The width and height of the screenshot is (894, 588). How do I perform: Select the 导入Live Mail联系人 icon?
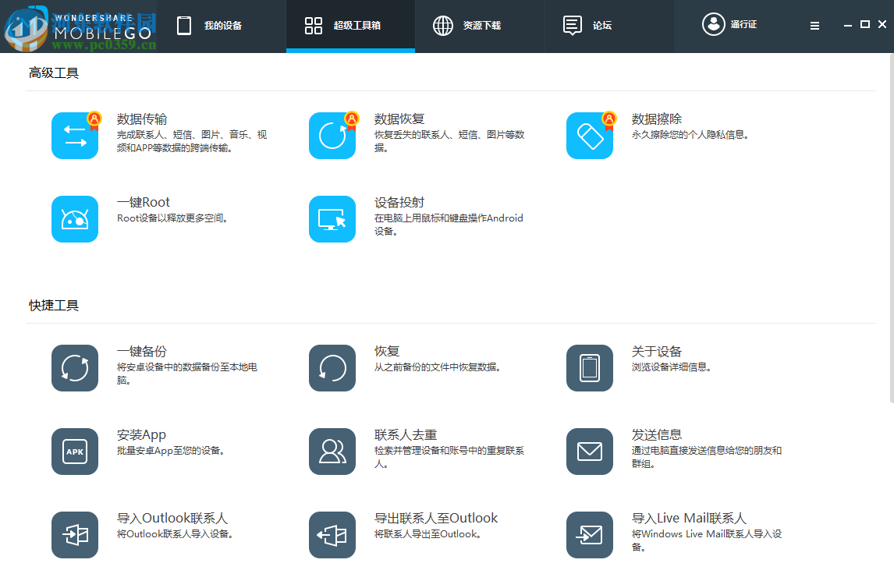tap(590, 535)
